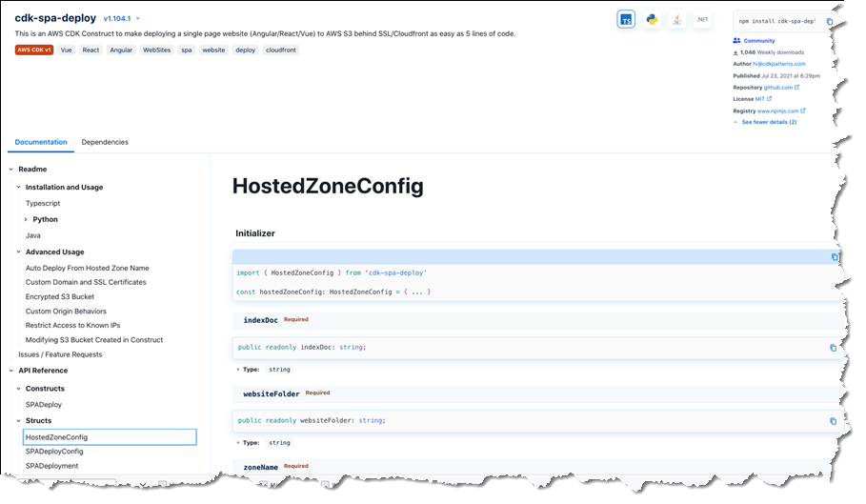Click the spa tag
Screen dimensions: 866x504
pyautogui.click(x=187, y=50)
